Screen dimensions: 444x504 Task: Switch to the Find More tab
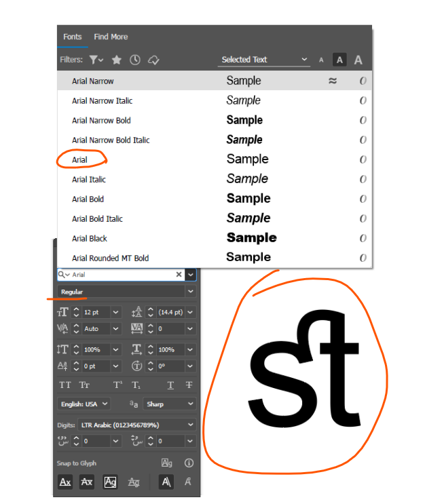click(111, 37)
